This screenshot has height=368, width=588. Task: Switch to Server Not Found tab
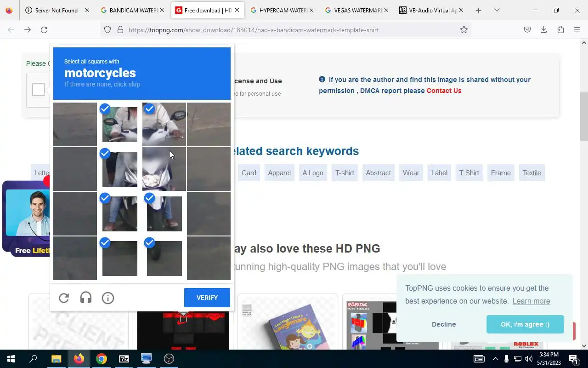(x=57, y=10)
